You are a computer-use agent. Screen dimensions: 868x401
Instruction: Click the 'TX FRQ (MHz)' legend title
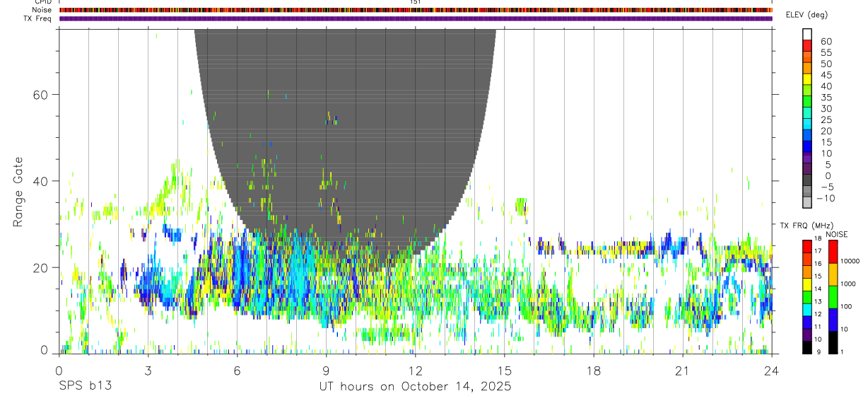[807, 225]
